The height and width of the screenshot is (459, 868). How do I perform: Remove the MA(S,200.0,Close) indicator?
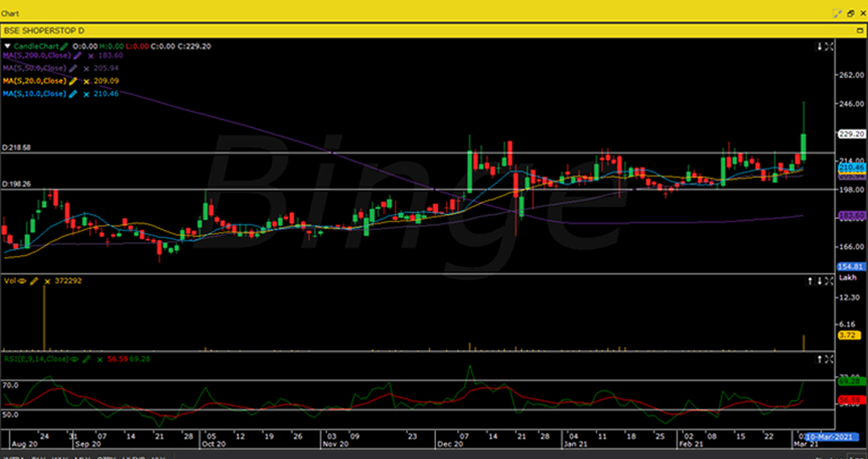click(91, 55)
